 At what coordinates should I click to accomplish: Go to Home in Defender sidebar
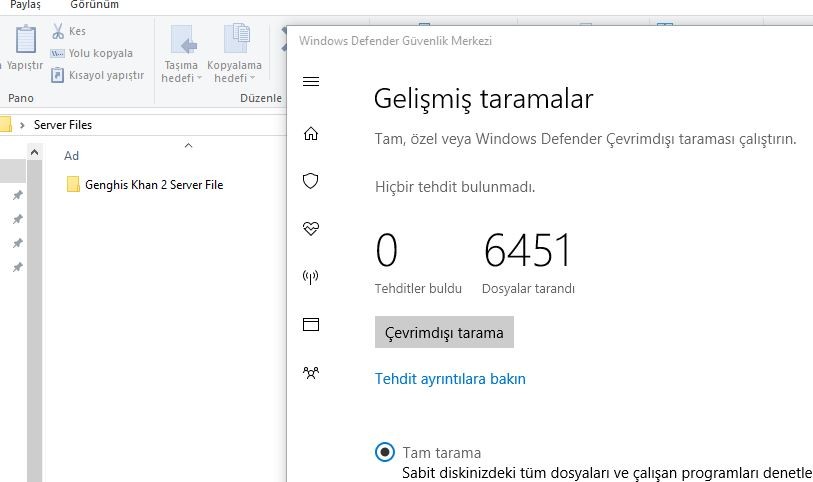click(311, 134)
